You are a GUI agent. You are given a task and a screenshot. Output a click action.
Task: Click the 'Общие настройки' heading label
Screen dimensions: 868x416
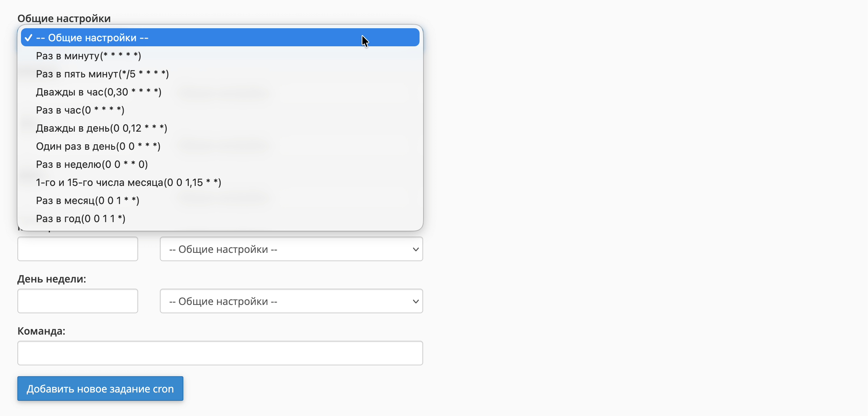click(64, 18)
